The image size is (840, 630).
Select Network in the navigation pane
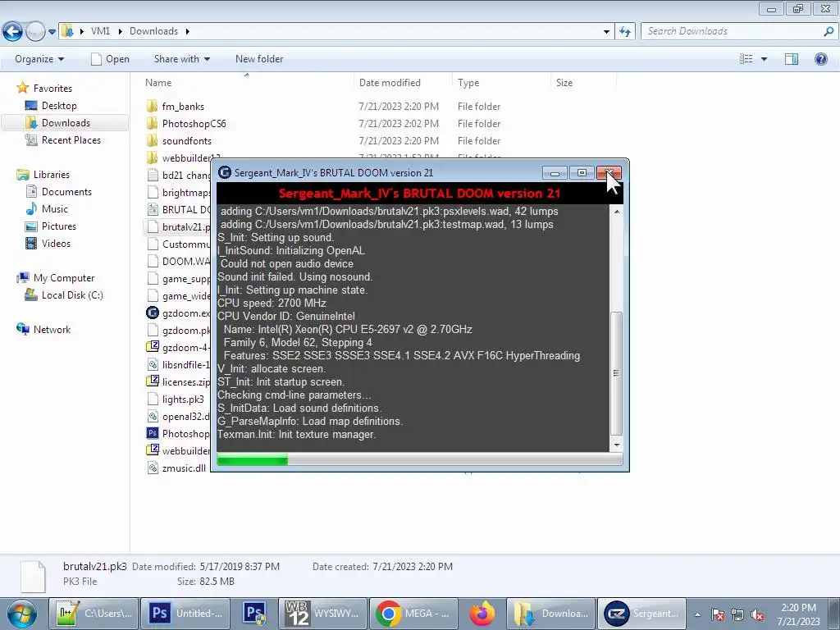[52, 330]
